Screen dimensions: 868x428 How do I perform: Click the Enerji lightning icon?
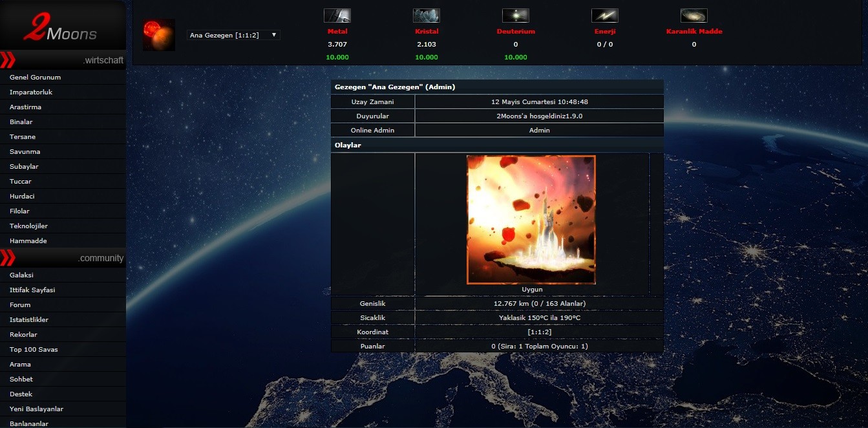605,16
